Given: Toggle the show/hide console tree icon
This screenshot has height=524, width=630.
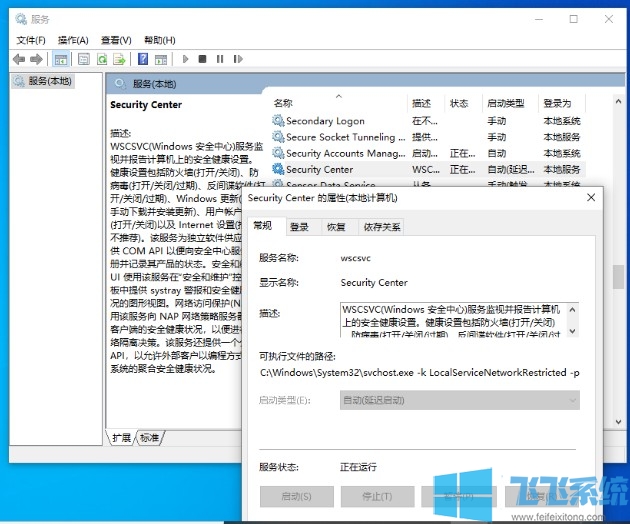Looking at the screenshot, I should click(61, 59).
